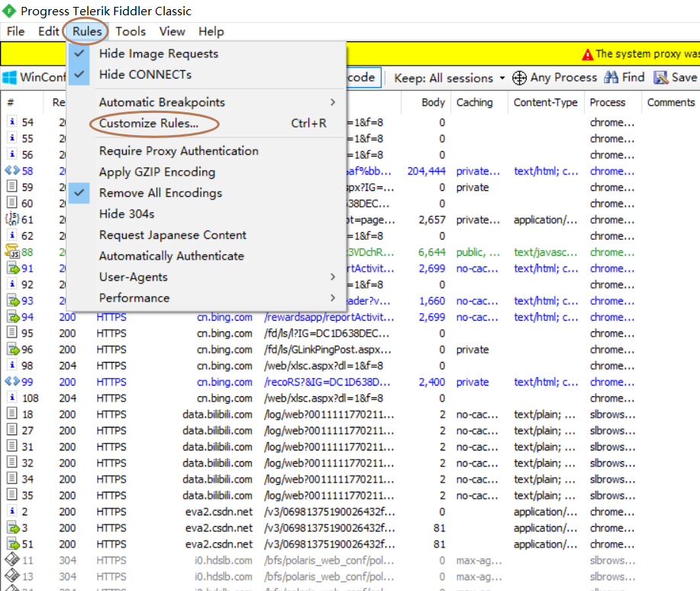The width and height of the screenshot is (700, 591).
Task: Close the open Rules menu
Action: point(87,31)
